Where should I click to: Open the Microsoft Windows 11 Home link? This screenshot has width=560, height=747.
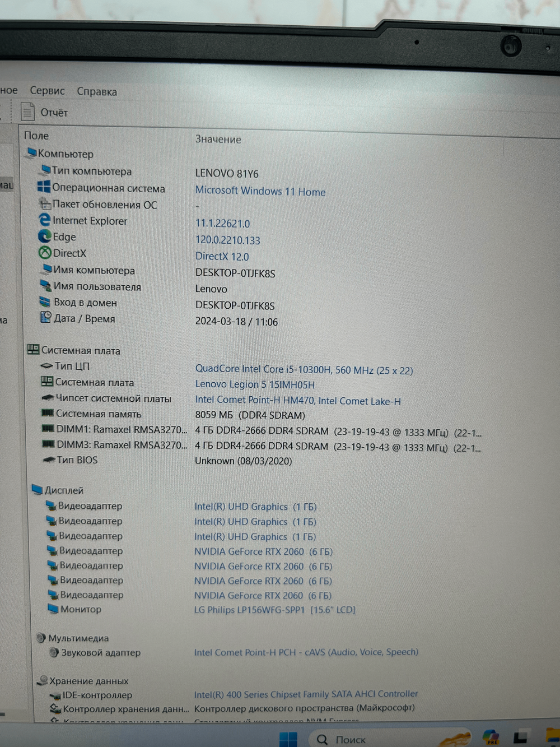260,191
